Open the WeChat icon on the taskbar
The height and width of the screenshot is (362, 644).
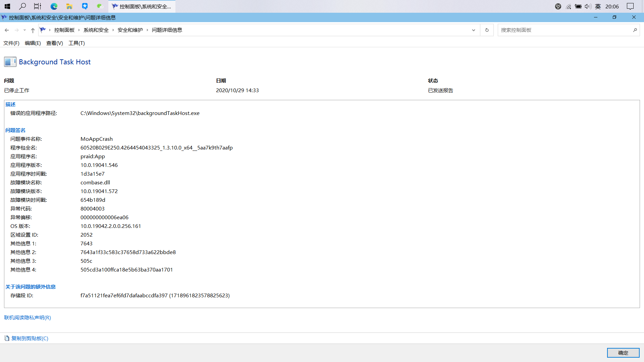pyautogui.click(x=100, y=6)
